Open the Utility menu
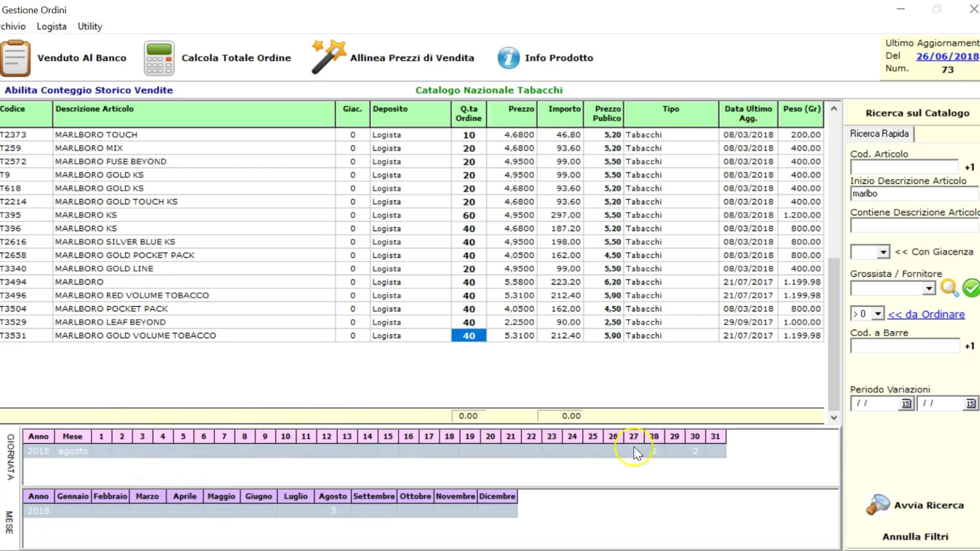Screen dimensions: 980x551 pos(90,26)
